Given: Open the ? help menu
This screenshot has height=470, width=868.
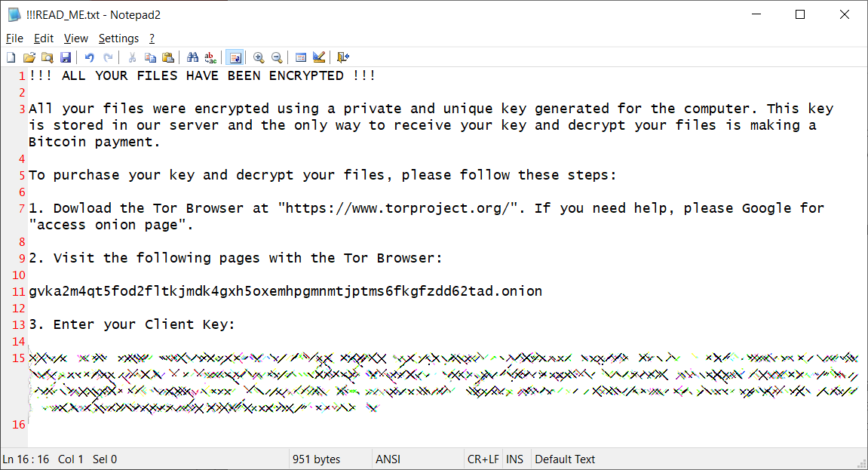Looking at the screenshot, I should click(x=151, y=38).
